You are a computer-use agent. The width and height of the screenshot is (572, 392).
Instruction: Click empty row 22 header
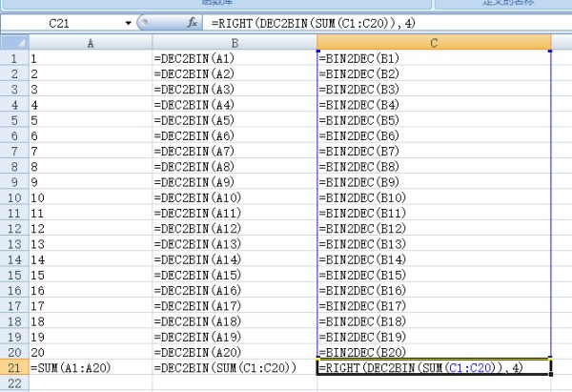pyautogui.click(x=13, y=382)
